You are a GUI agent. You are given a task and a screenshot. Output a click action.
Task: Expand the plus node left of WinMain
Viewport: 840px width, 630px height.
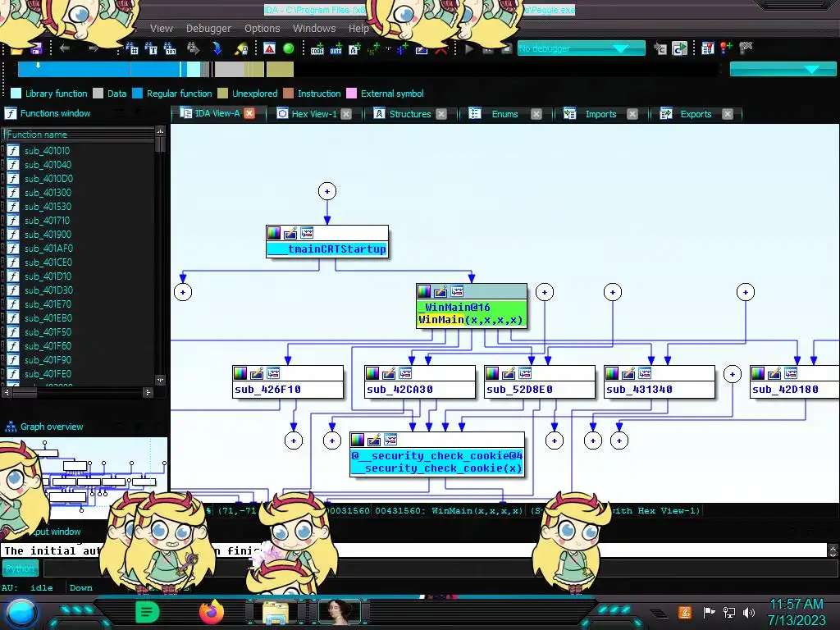pyautogui.click(x=183, y=293)
